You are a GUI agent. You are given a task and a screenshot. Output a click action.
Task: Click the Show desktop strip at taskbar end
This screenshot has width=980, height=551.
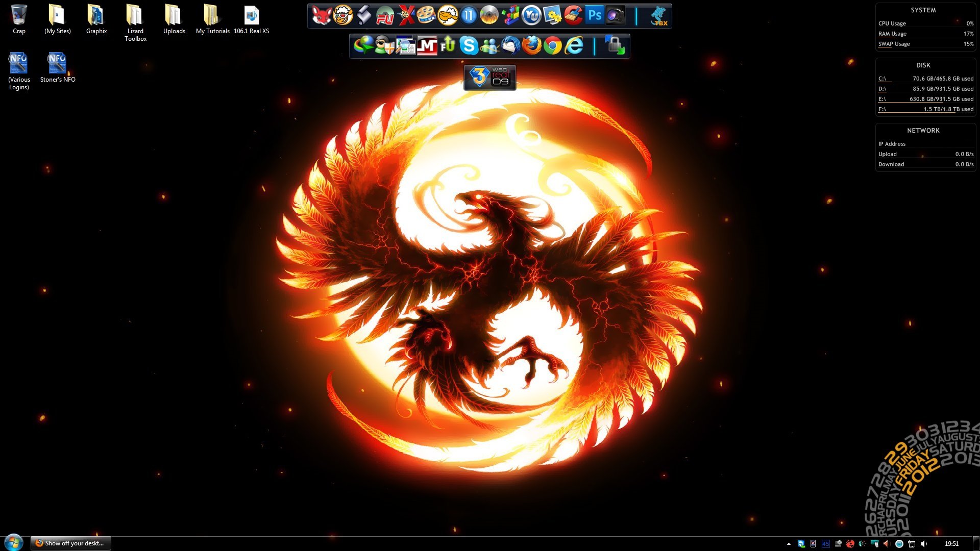pos(976,544)
